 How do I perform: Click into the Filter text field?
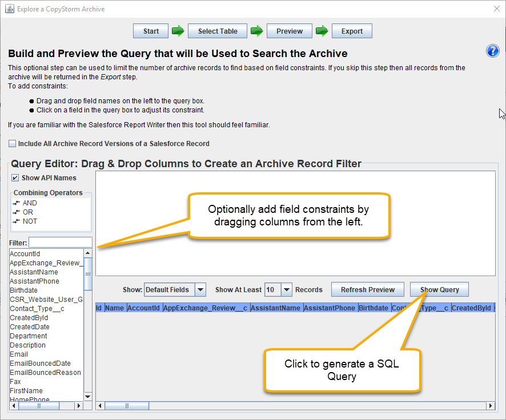point(61,243)
